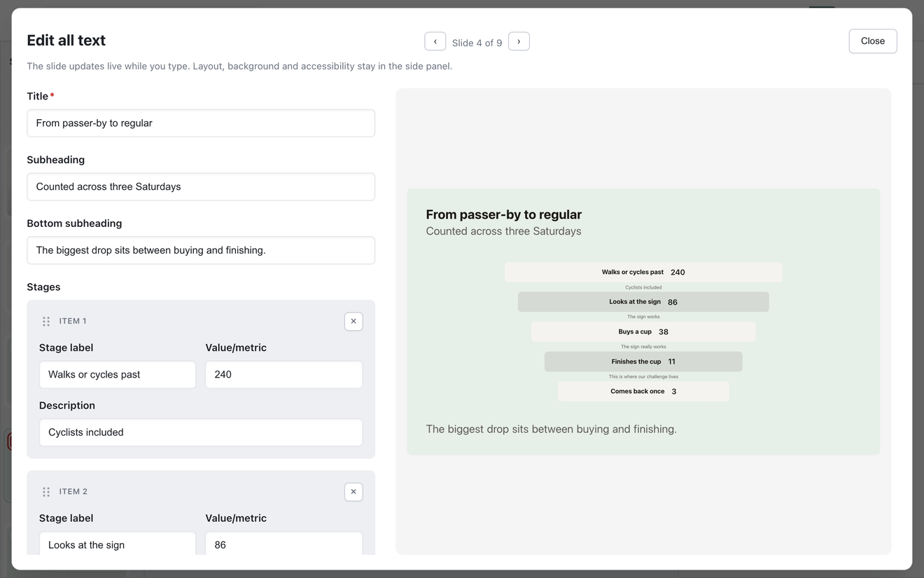Edit the 'Walks or cycles past' stage label

(x=118, y=375)
